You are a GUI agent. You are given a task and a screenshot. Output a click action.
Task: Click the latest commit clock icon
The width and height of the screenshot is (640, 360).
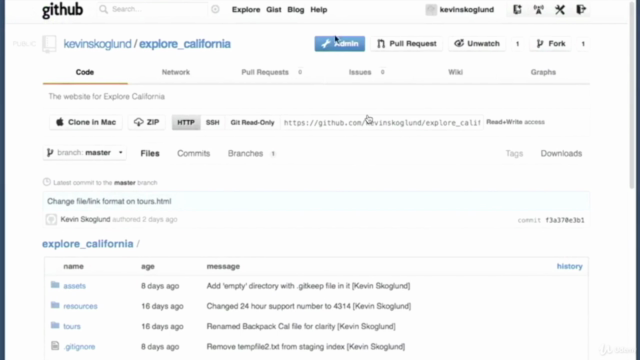click(47, 182)
